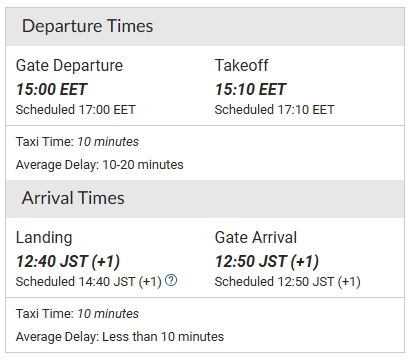Click Average Delay Less than 10 minutes
Viewport: 413px width, 362px height.
(120, 337)
